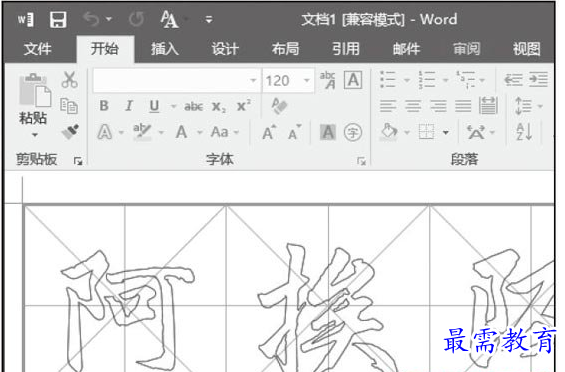Apply text highlight color

tap(142, 132)
